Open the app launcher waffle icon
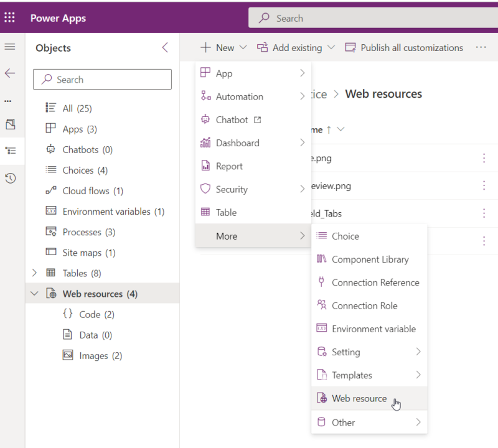This screenshot has width=498, height=448. [10, 17]
